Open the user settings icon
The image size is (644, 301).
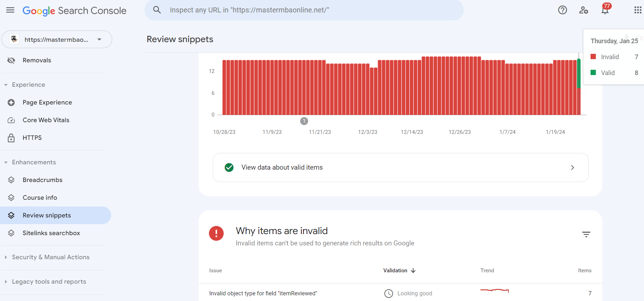tap(584, 10)
